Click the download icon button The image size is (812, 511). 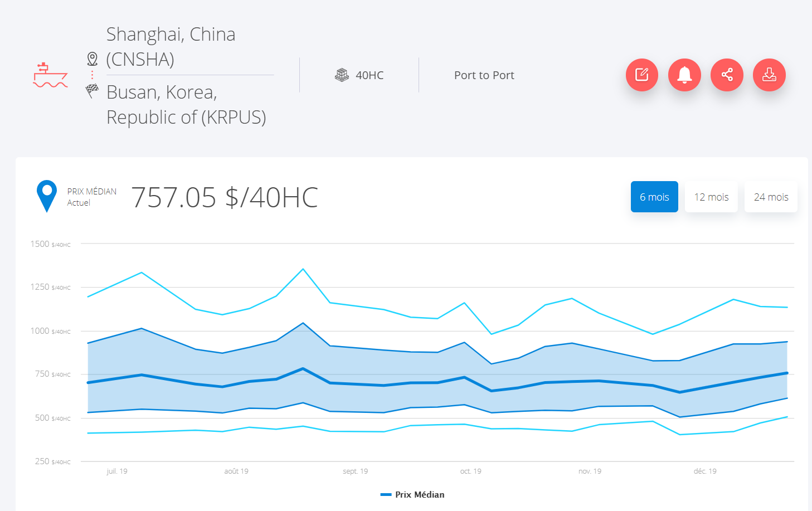click(x=769, y=75)
